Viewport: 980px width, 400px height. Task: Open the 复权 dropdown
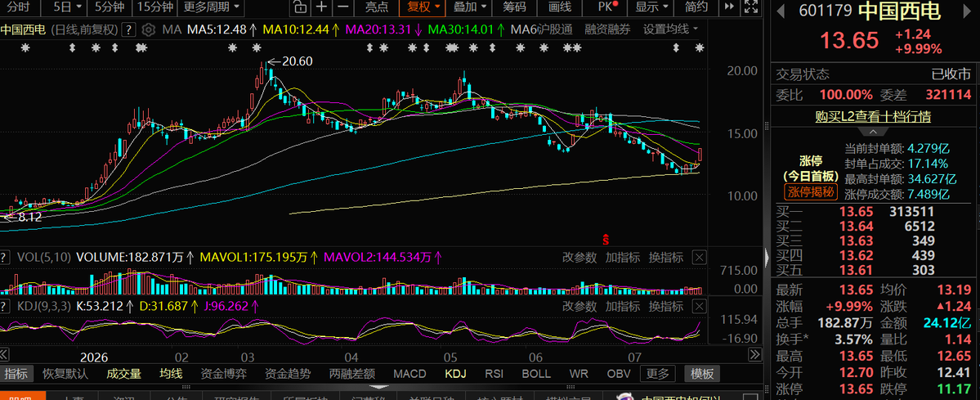click(x=423, y=7)
